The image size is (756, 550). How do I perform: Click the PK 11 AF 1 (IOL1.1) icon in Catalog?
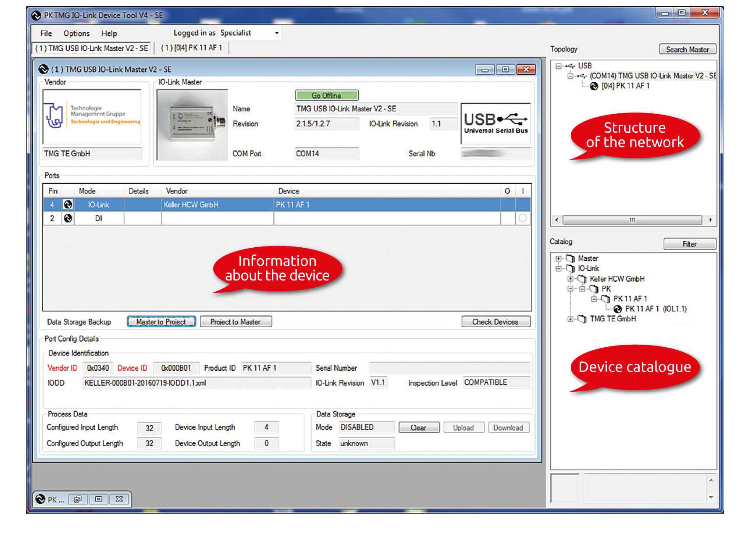tap(617, 309)
